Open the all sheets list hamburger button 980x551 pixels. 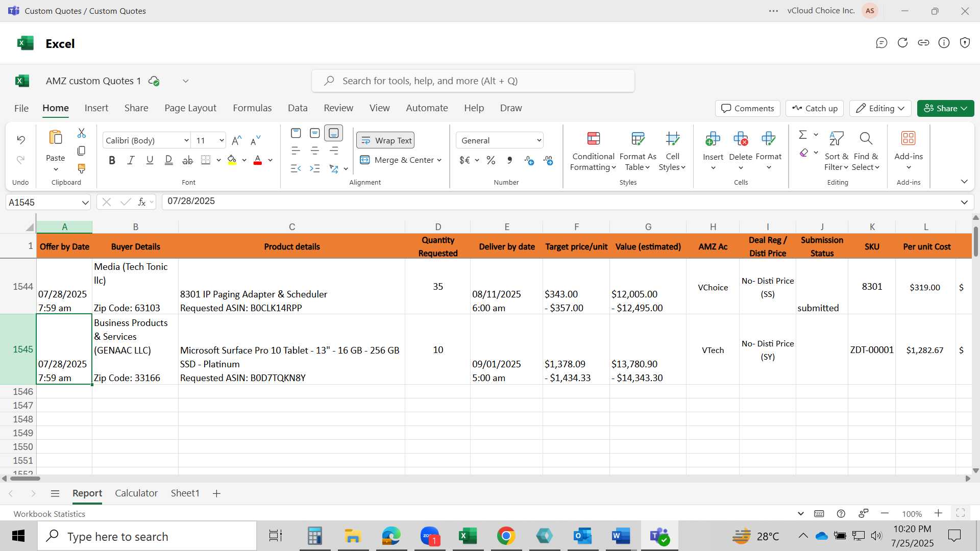click(x=55, y=493)
